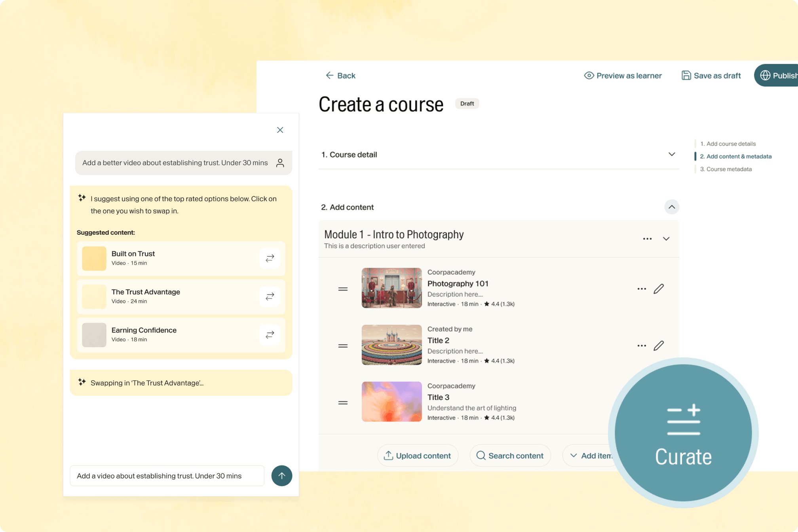This screenshot has height=532, width=798.
Task: Collapse the Add content section
Action: [x=671, y=207]
